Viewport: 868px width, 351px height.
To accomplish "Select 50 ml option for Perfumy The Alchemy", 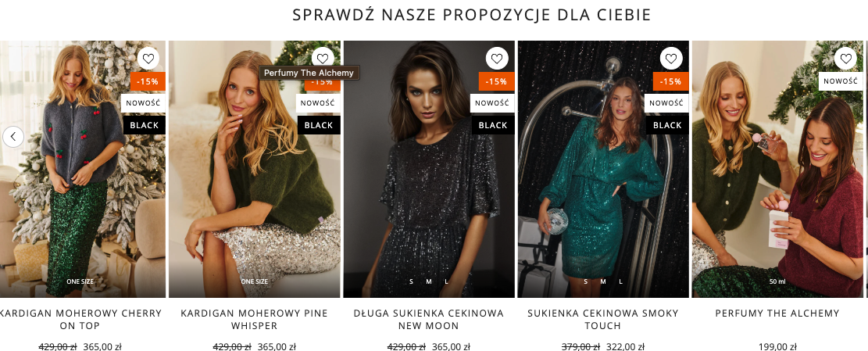I will point(777,281).
